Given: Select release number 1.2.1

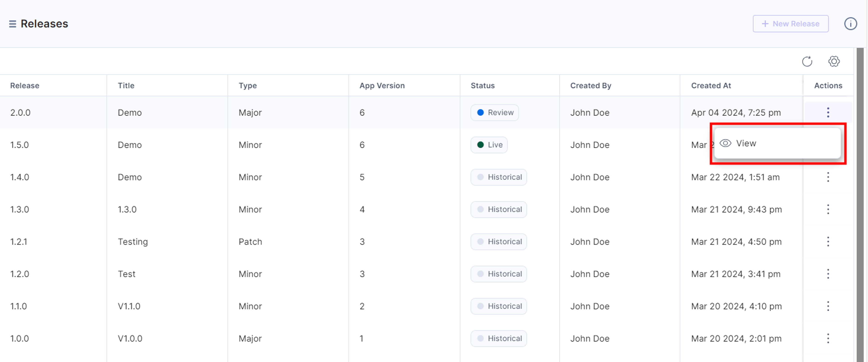Looking at the screenshot, I should pos(19,242).
